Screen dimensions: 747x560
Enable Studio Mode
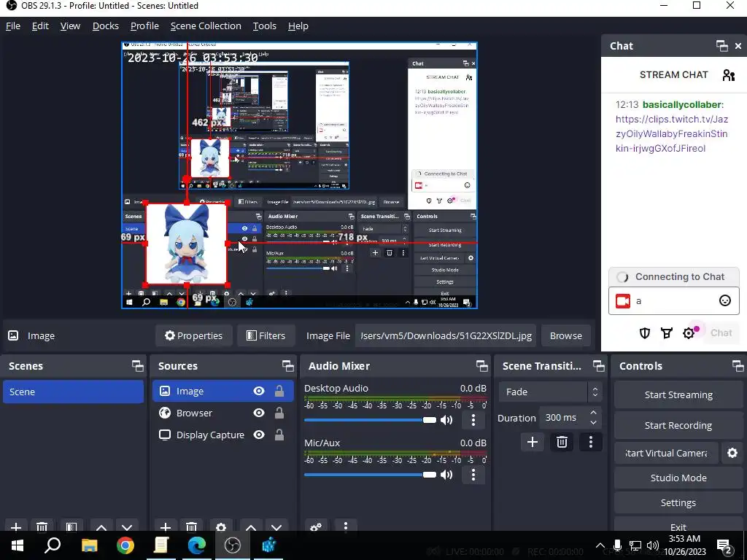pyautogui.click(x=678, y=478)
